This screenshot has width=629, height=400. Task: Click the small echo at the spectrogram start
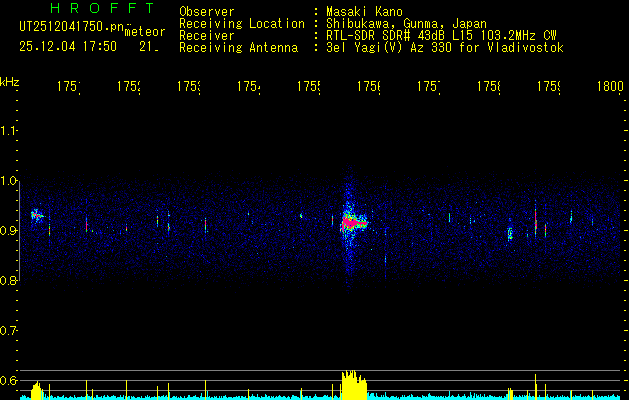(x=37, y=215)
